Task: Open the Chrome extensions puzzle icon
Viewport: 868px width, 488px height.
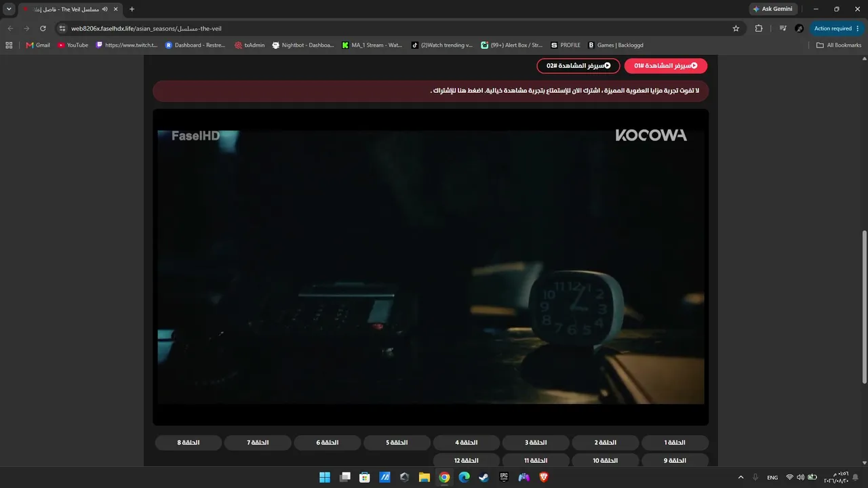Action: click(x=759, y=28)
